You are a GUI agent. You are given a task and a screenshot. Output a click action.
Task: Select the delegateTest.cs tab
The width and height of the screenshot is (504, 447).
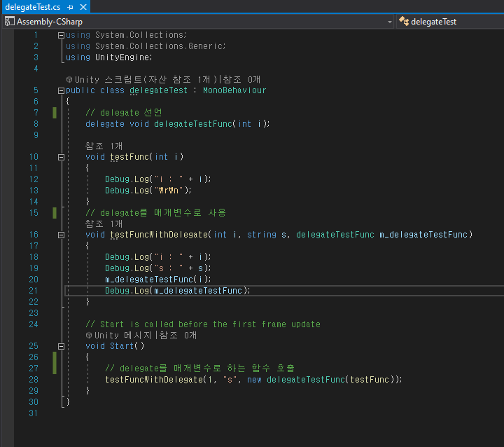32,7
